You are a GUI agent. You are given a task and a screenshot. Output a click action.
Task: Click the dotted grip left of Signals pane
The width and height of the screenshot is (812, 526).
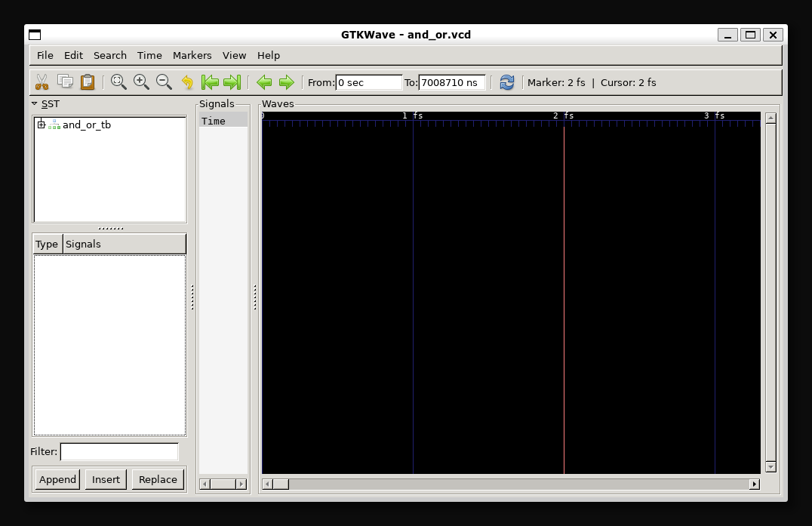(192, 297)
